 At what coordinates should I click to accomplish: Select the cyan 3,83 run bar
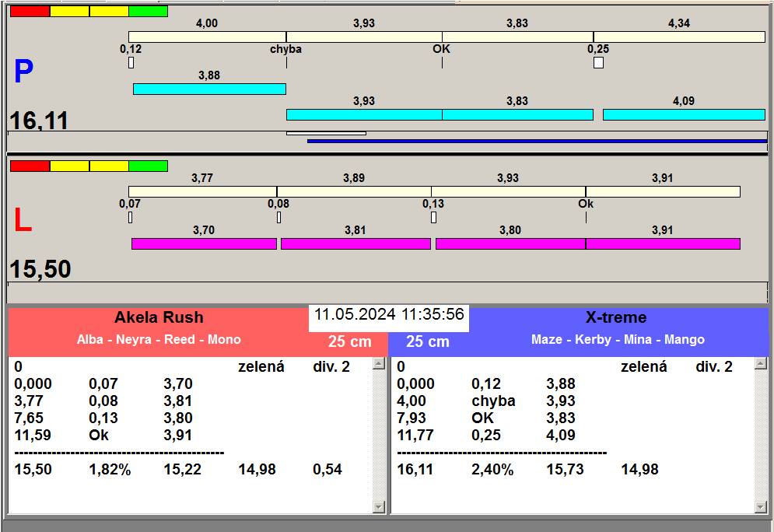click(518, 114)
